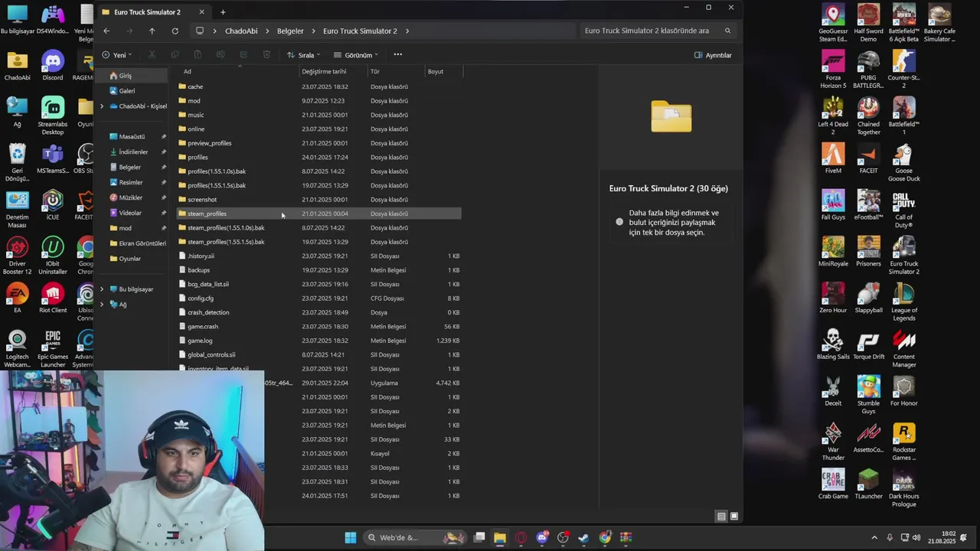This screenshot has width=980, height=551.
Task: Go back with the Explorer back arrow
Action: pos(106,31)
